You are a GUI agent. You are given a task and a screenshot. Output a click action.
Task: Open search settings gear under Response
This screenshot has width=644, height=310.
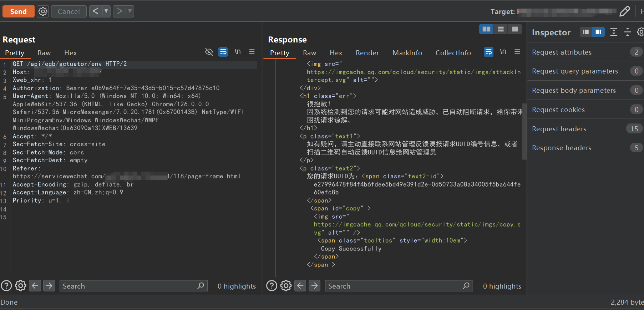pyautogui.click(x=286, y=286)
